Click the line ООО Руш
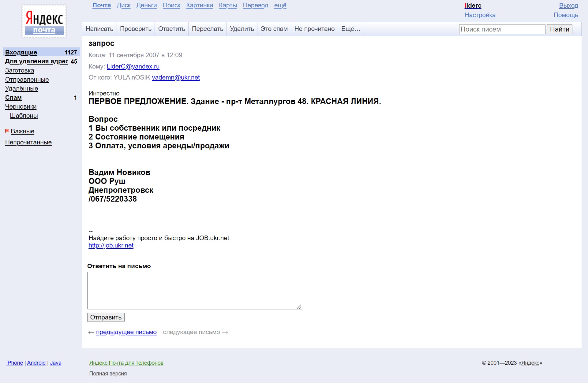This screenshot has width=588, height=383. click(x=107, y=181)
